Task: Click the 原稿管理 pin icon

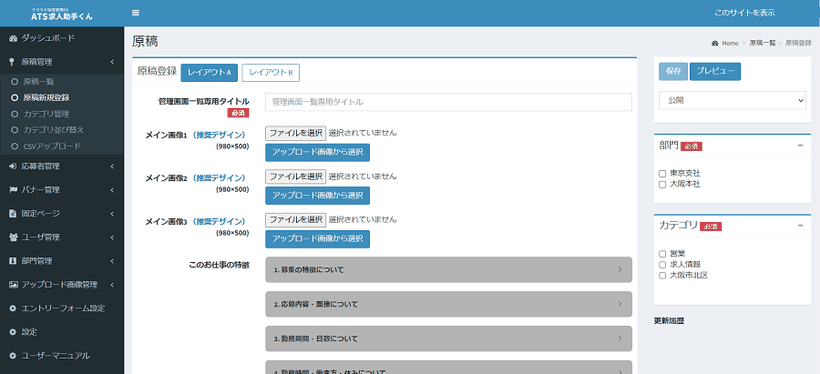Action: coord(13,62)
